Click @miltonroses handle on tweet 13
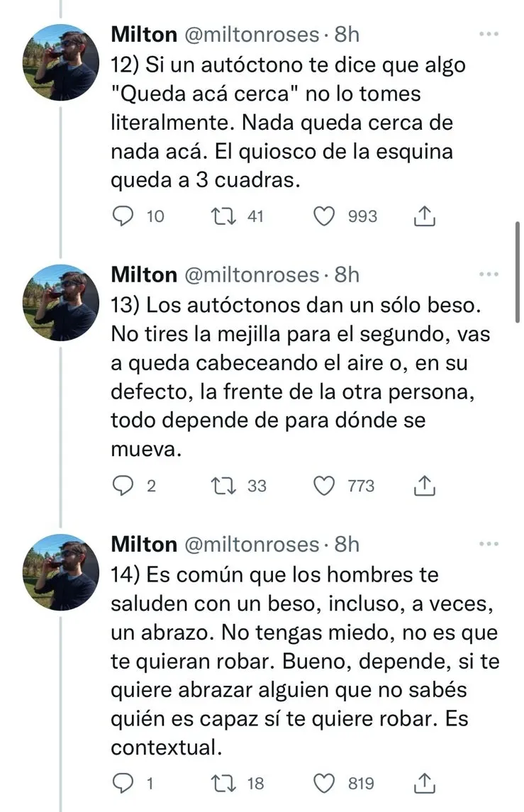 point(252,274)
